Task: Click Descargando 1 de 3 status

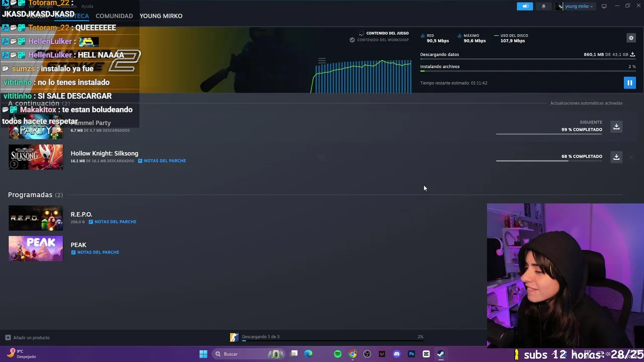Action: 261,337
